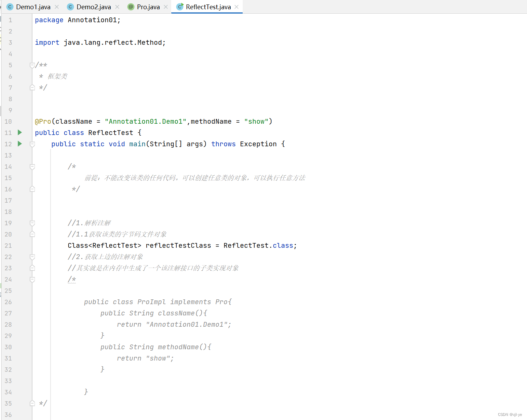Open the Pro.java tab

(x=148, y=7)
